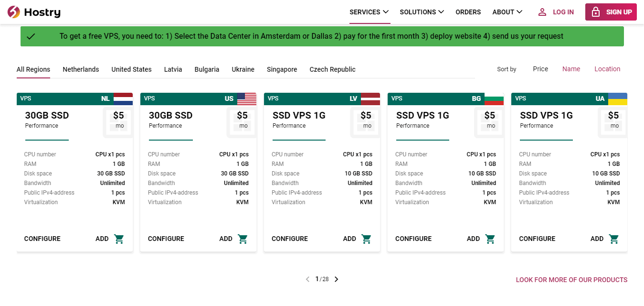Viewport: 644px width, 306px height.
Task: Filter plans by Netherlands
Action: coord(81,69)
